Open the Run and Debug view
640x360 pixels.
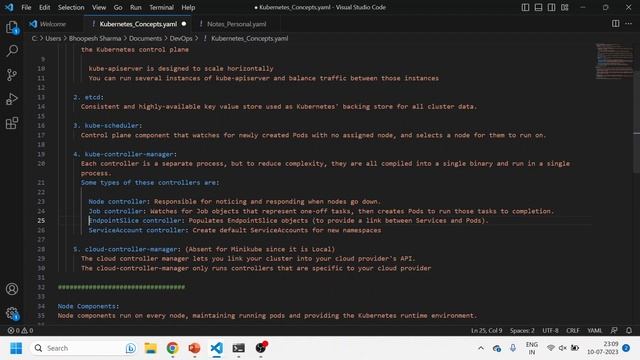(x=12, y=99)
